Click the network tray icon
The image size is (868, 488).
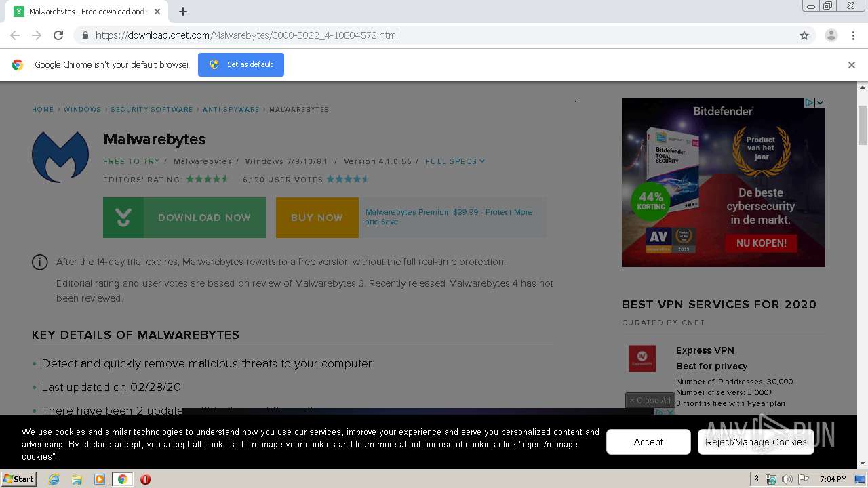click(771, 479)
